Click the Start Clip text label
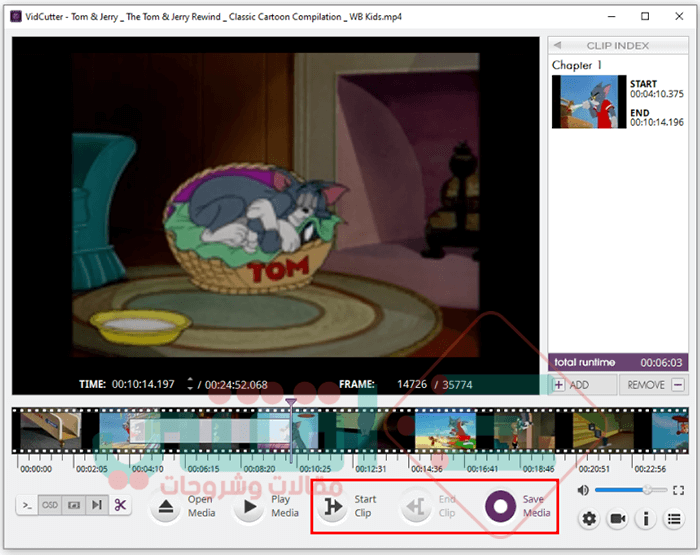The height and width of the screenshot is (555, 700). point(365,506)
